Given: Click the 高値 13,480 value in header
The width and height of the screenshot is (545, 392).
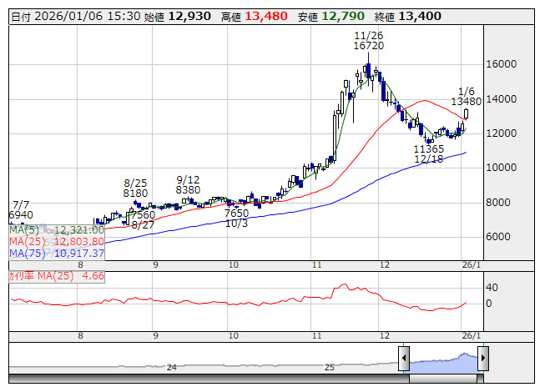Looking at the screenshot, I should point(255,17).
